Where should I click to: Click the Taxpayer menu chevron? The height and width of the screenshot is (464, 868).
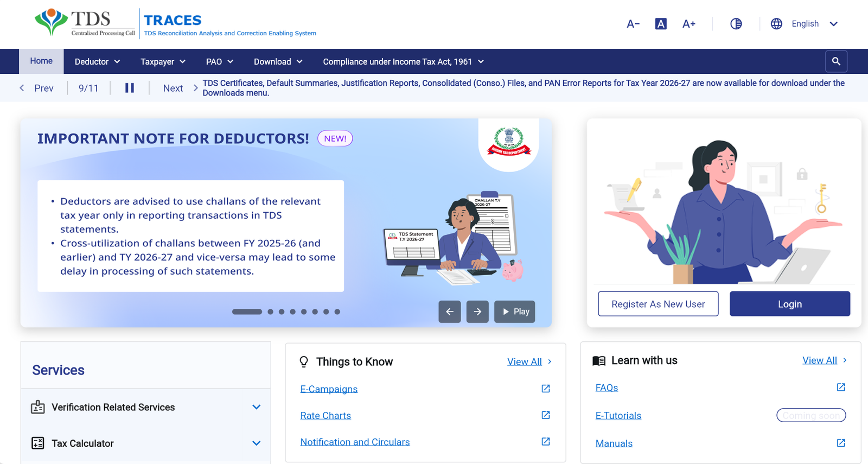click(x=183, y=62)
